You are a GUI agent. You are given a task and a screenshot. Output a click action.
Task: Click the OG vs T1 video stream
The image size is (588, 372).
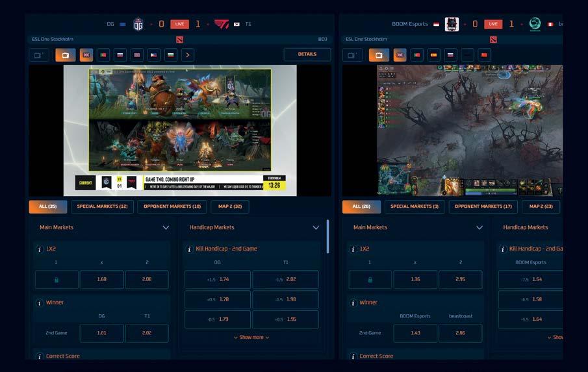(180, 130)
